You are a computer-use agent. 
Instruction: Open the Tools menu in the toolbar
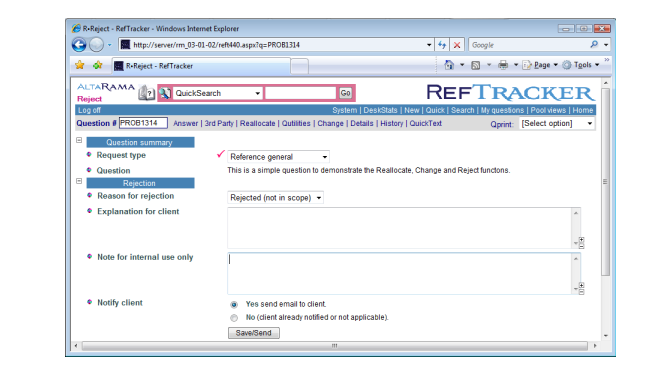coord(581,65)
